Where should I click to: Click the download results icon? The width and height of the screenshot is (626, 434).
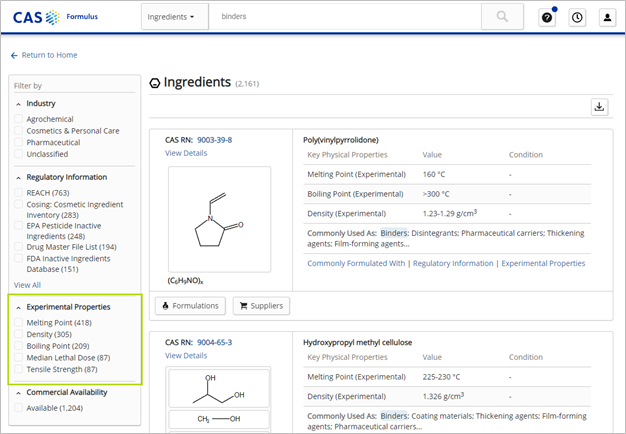coord(599,107)
